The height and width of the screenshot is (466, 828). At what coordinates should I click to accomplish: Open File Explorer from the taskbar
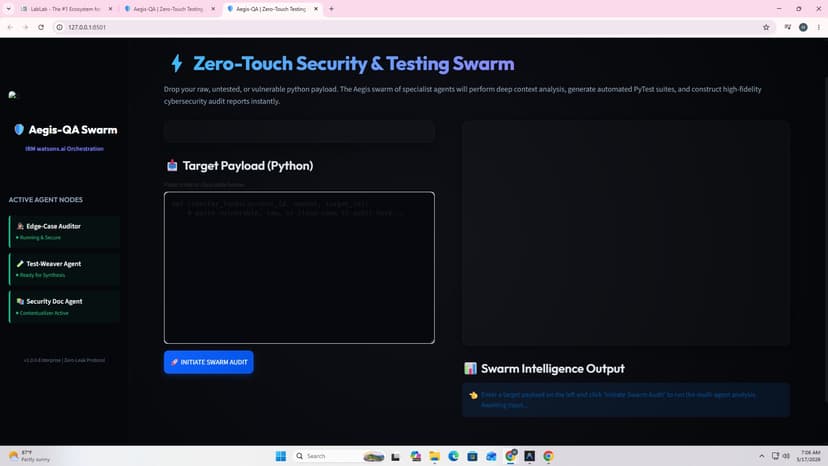point(435,456)
